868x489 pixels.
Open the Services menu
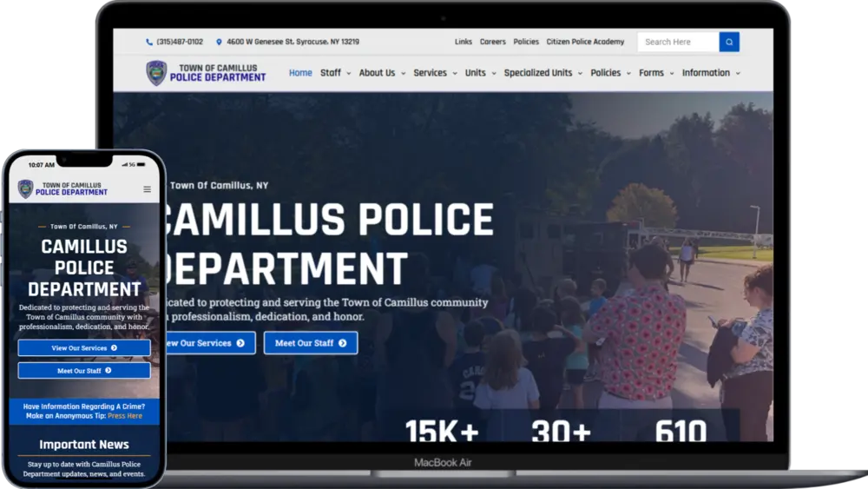click(431, 73)
